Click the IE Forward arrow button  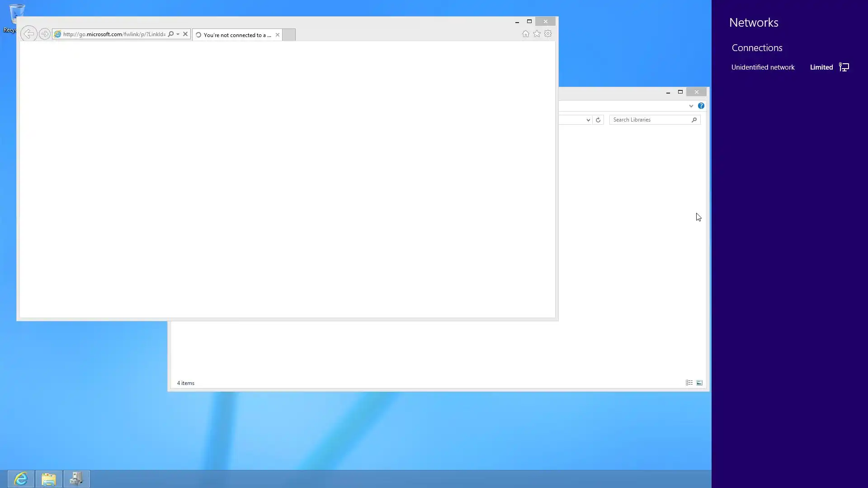44,34
